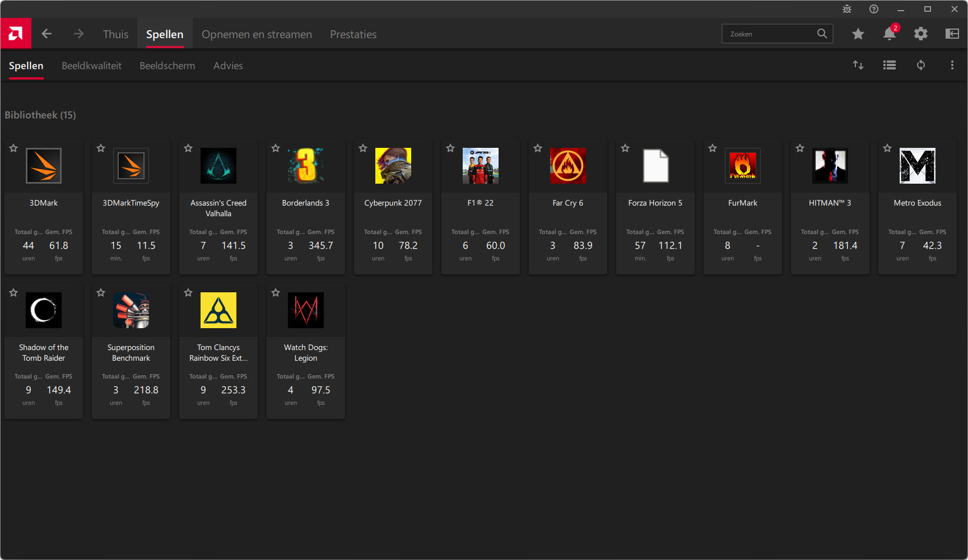Screen dimensions: 968x560
Task: Open the Metro Exodus icon
Action: [x=918, y=166]
